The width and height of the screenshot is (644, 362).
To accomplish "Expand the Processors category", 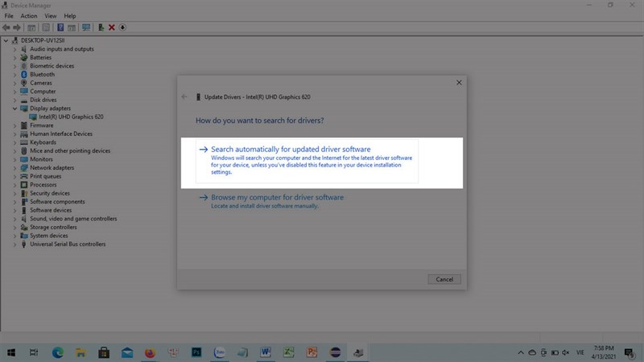I will (14, 185).
